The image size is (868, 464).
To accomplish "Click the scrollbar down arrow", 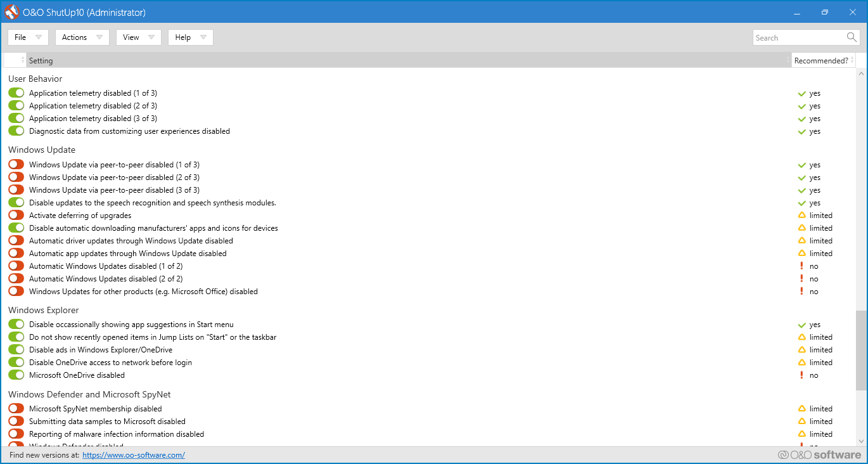I will coord(861,441).
